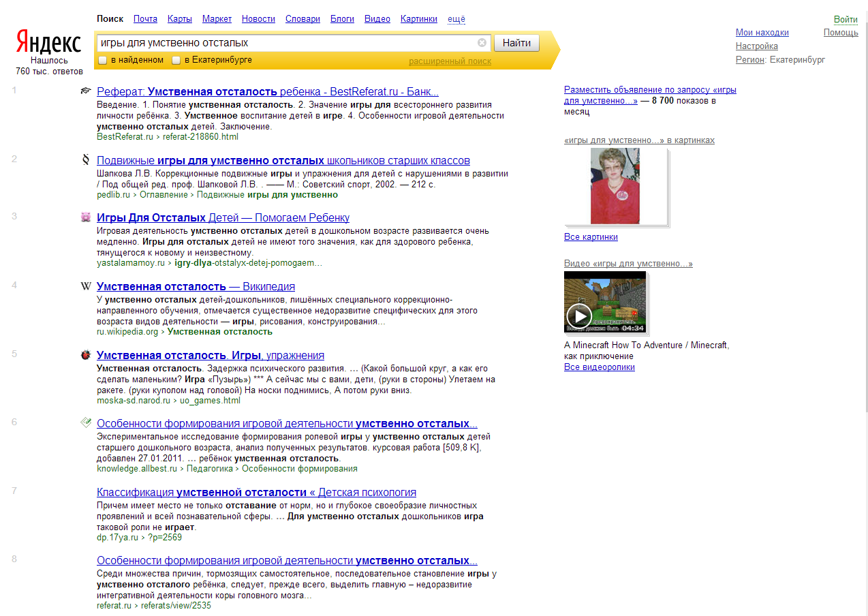
Task: Click 'Оглавление' breadcrumb under result 2
Action: pyautogui.click(x=164, y=195)
